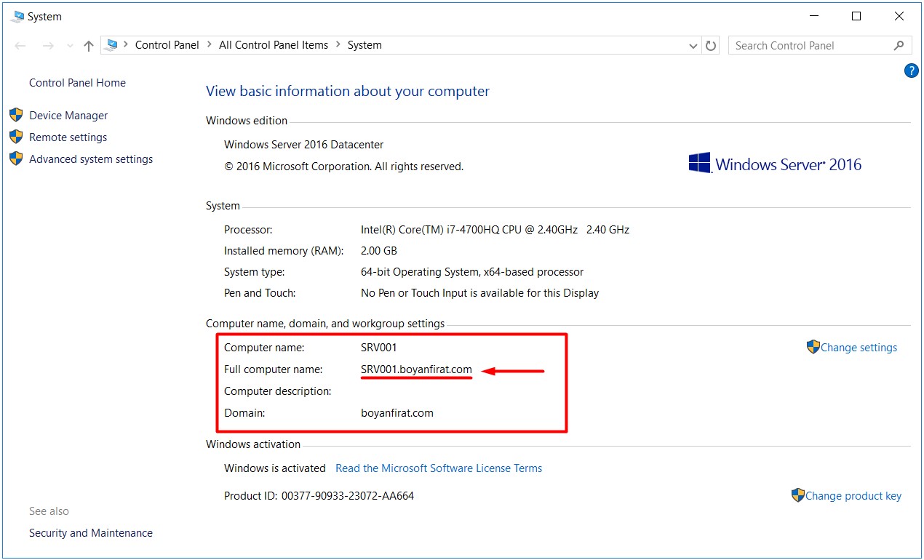The image size is (924, 560).
Task: Select Control Panel in breadcrumb
Action: pyautogui.click(x=167, y=45)
